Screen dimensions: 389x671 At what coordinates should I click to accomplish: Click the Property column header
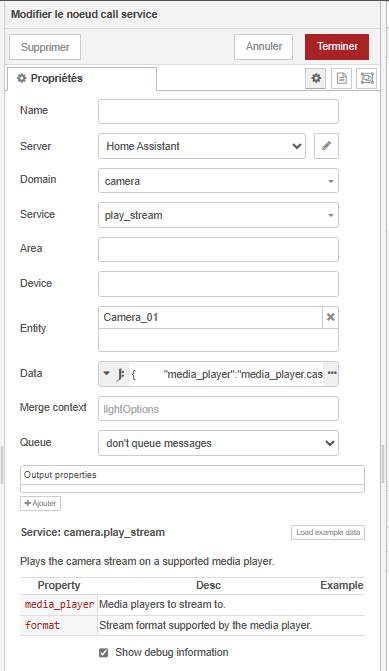59,585
